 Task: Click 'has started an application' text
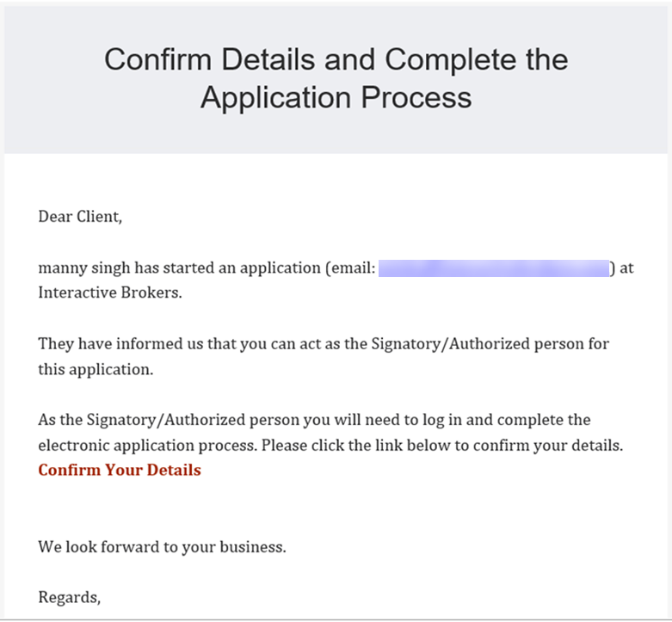[227, 268]
